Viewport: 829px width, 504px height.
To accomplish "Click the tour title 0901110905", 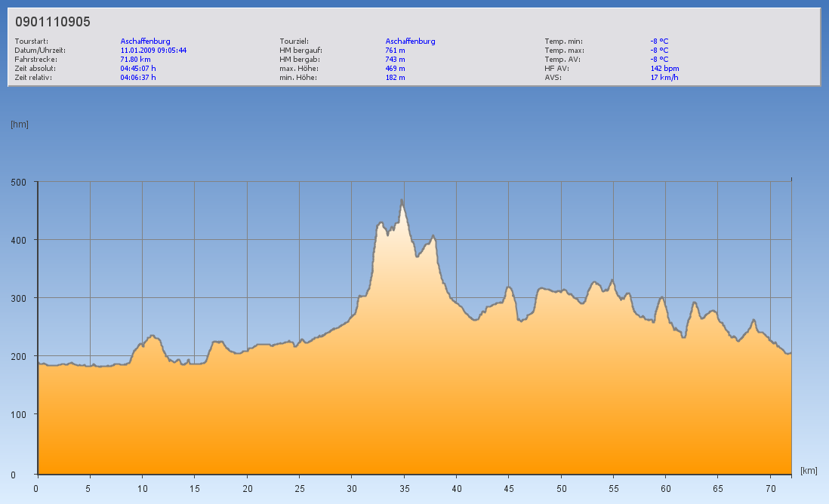I will pyautogui.click(x=53, y=22).
